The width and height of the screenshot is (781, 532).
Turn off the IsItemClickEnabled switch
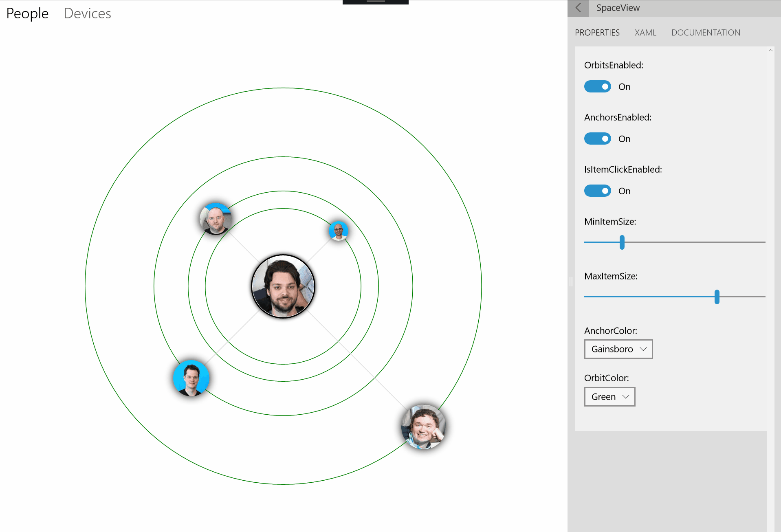click(x=597, y=191)
